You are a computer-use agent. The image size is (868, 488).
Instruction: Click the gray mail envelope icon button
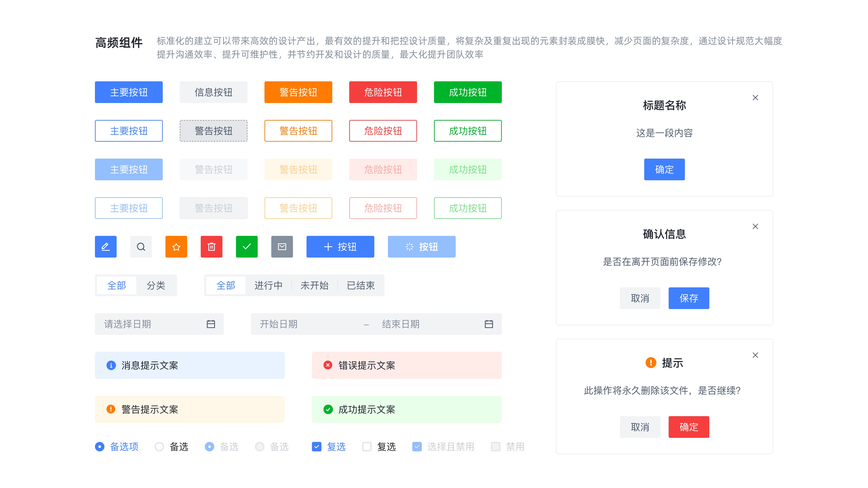(282, 246)
